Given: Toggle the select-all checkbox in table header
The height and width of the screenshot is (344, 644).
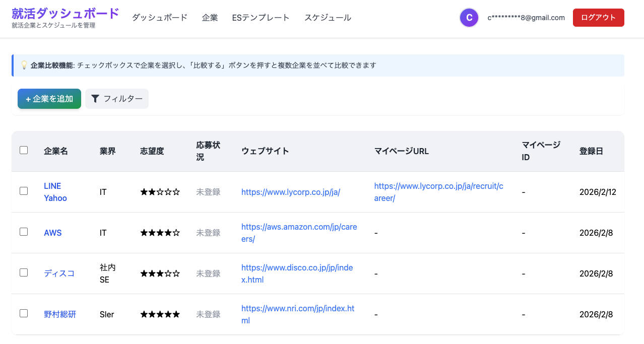Looking at the screenshot, I should pyautogui.click(x=24, y=150).
